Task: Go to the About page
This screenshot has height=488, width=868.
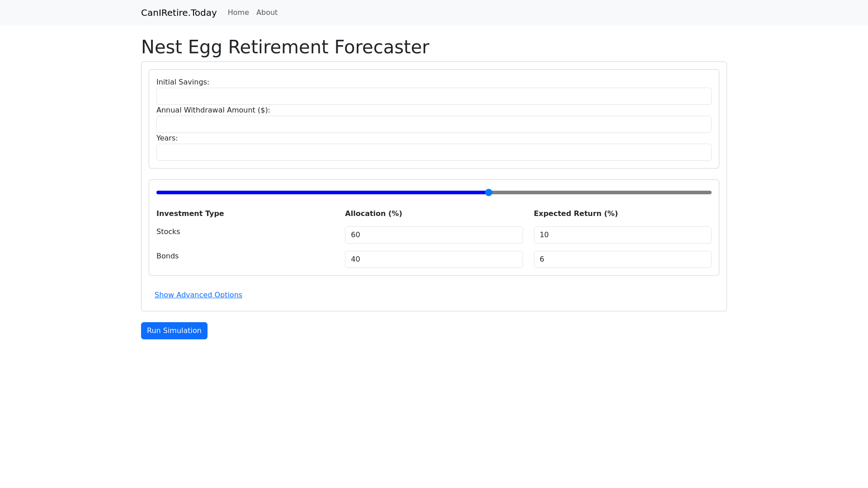Action: [267, 13]
